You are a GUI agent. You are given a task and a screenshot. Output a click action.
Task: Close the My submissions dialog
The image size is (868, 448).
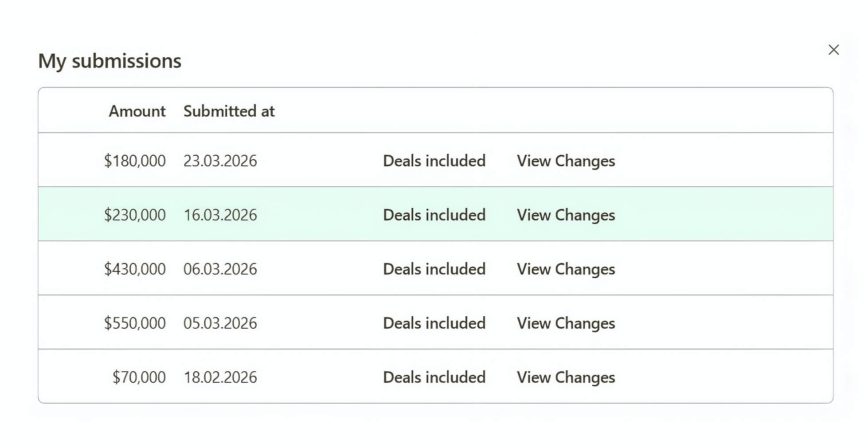(833, 50)
